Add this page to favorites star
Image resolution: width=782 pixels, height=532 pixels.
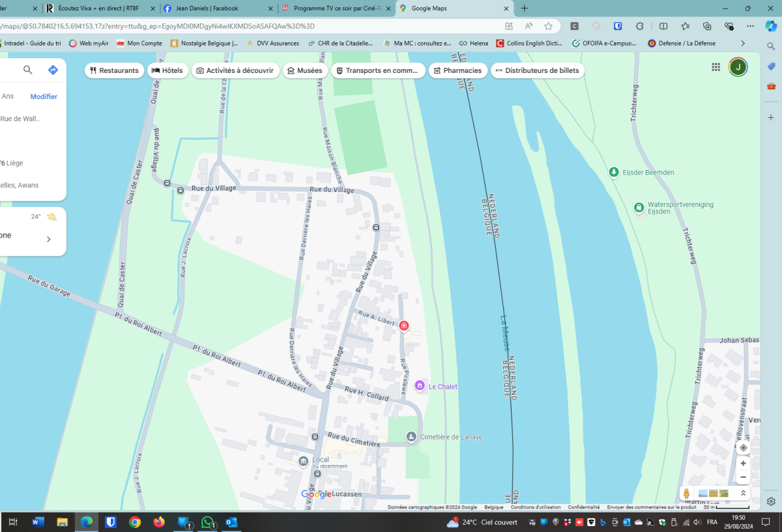click(548, 26)
